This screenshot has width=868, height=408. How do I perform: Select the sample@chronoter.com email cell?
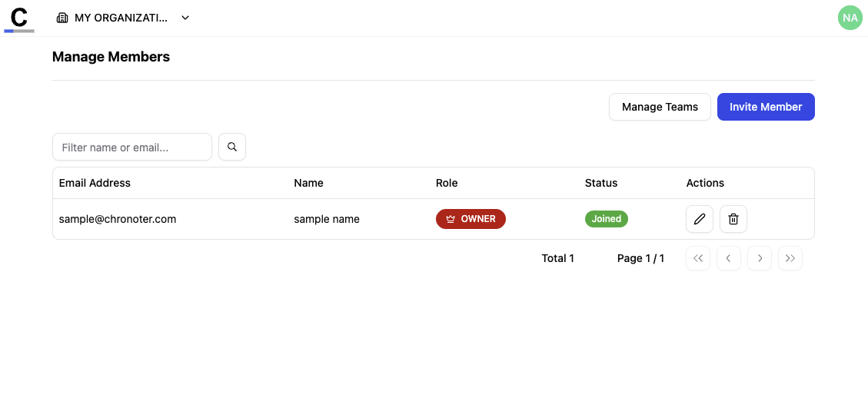click(118, 219)
